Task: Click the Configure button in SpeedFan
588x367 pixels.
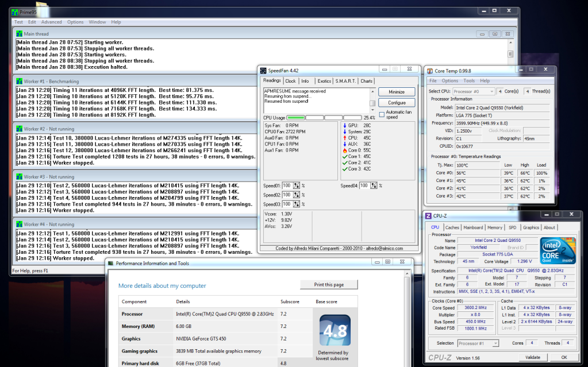Action: point(397,103)
